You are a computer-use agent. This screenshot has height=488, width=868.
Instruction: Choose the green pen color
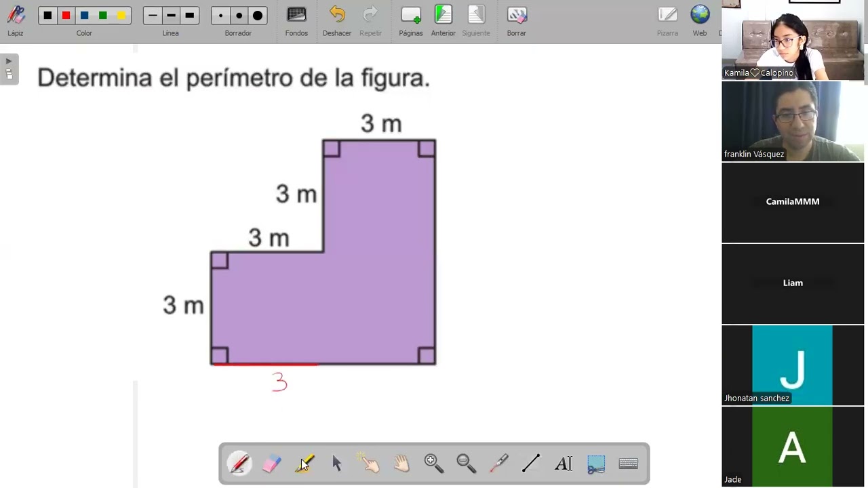[x=102, y=16]
